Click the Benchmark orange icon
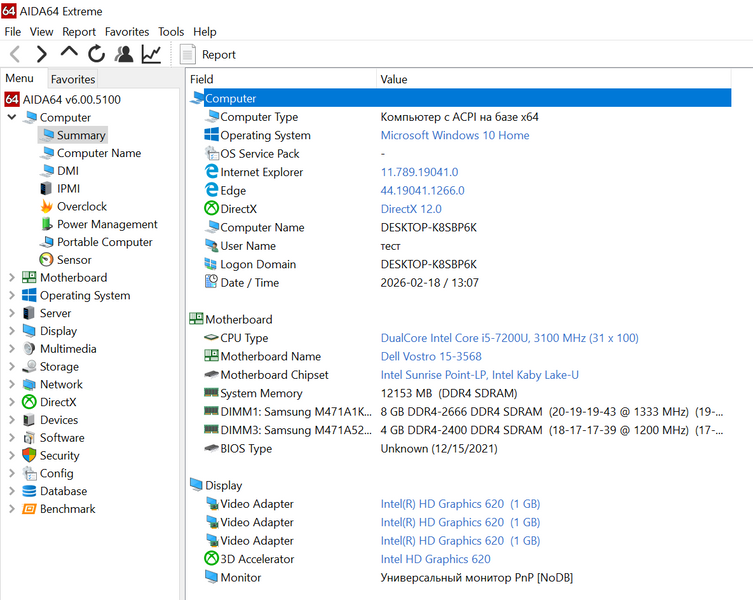Image resolution: width=753 pixels, height=600 pixels. pos(29,509)
